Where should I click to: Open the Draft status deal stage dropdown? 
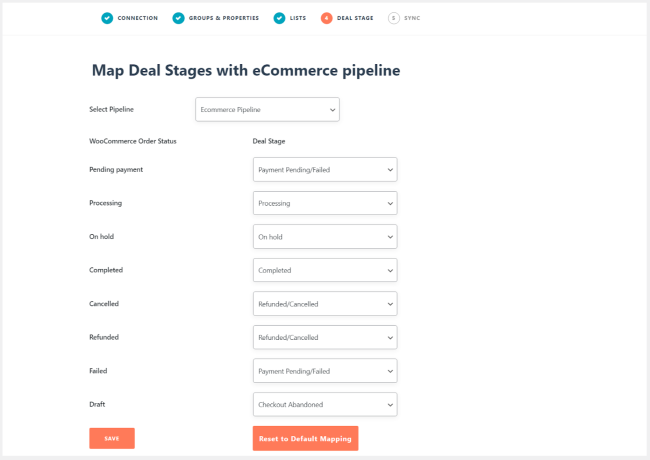(x=325, y=404)
